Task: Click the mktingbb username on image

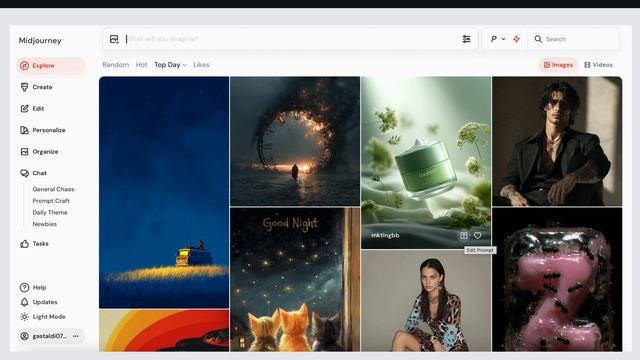Action: point(385,235)
